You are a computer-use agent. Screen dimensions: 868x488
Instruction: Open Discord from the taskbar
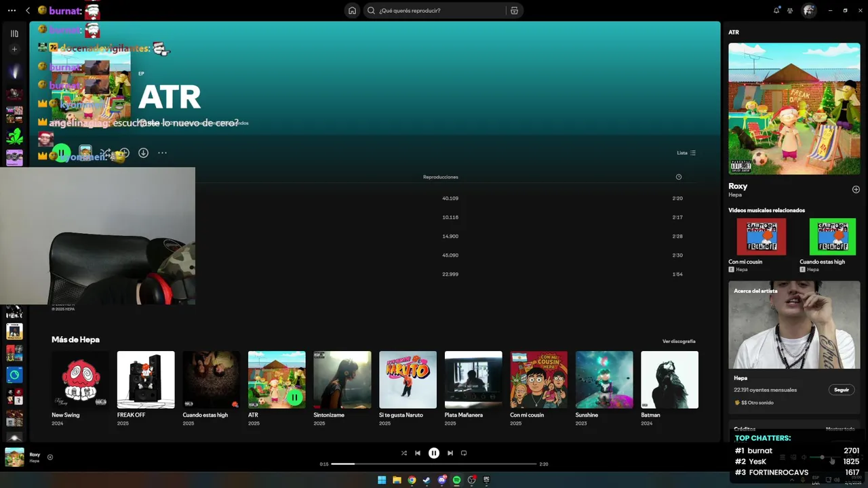442,480
